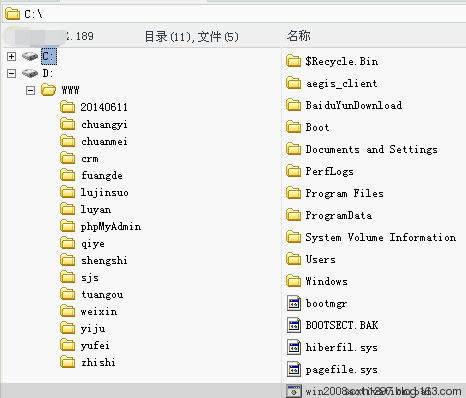Viewport: 466px width, 398px height.
Task: Select the $Recycle.Bin folder name
Action: (342, 61)
